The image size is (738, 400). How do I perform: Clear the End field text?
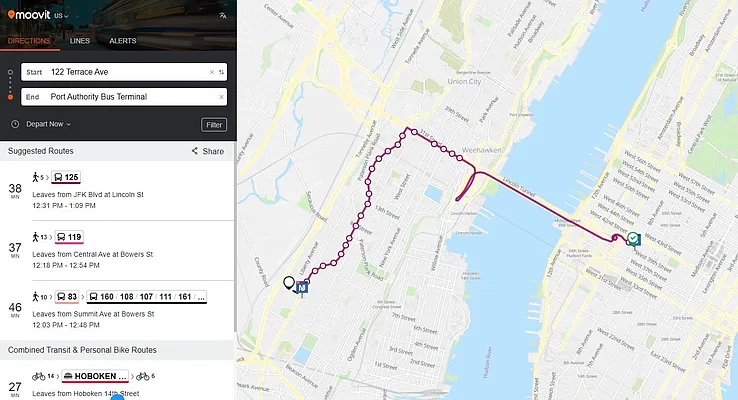(221, 97)
